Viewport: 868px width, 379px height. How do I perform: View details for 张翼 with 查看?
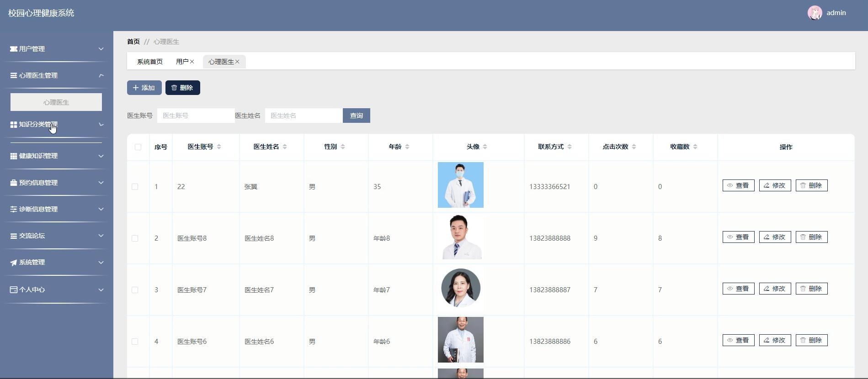739,185
